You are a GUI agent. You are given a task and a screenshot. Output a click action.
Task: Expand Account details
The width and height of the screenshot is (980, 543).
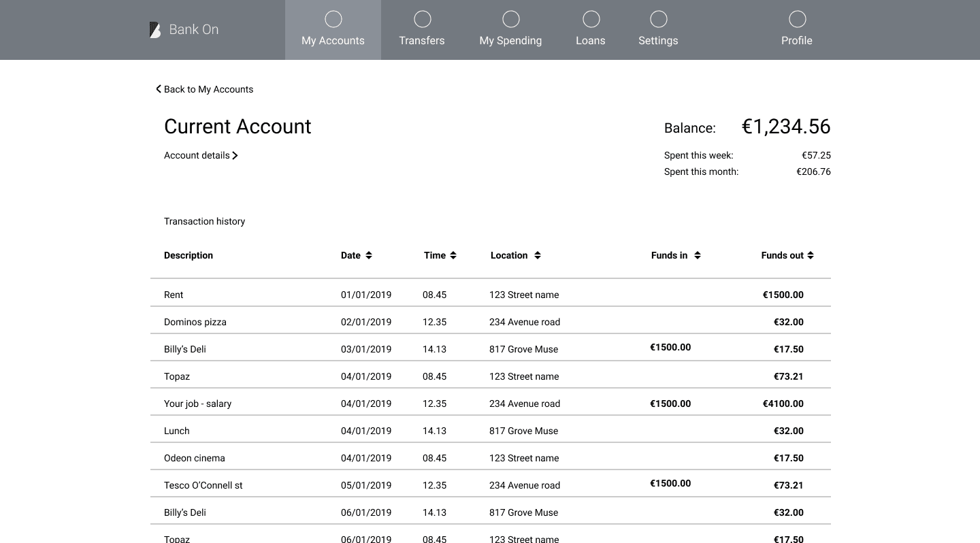[x=201, y=155]
